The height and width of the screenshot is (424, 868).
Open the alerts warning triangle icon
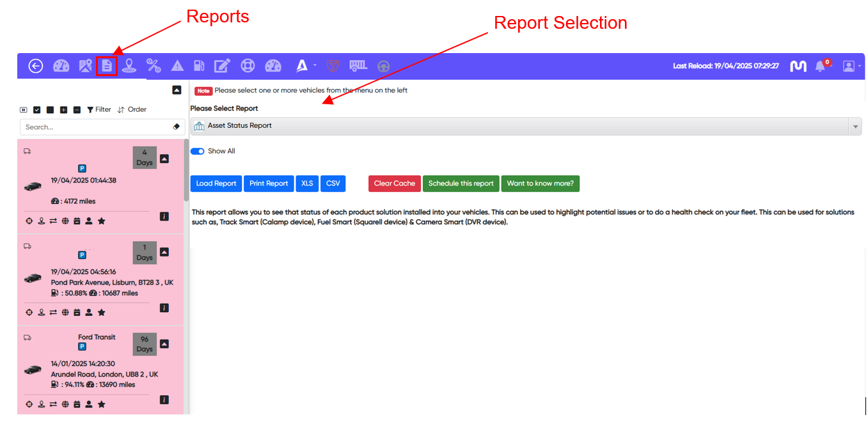tap(177, 65)
